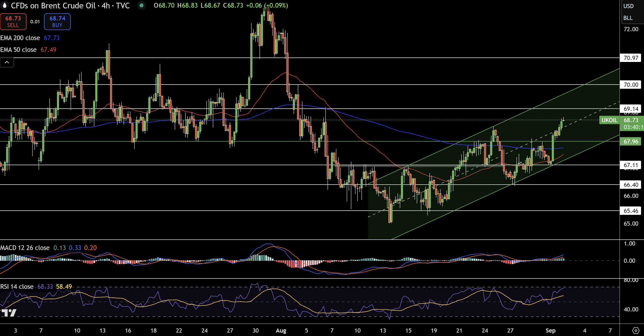Click the Brent Crude Oil symbol drop icon
This screenshot has height=336, width=644.
point(4,5)
